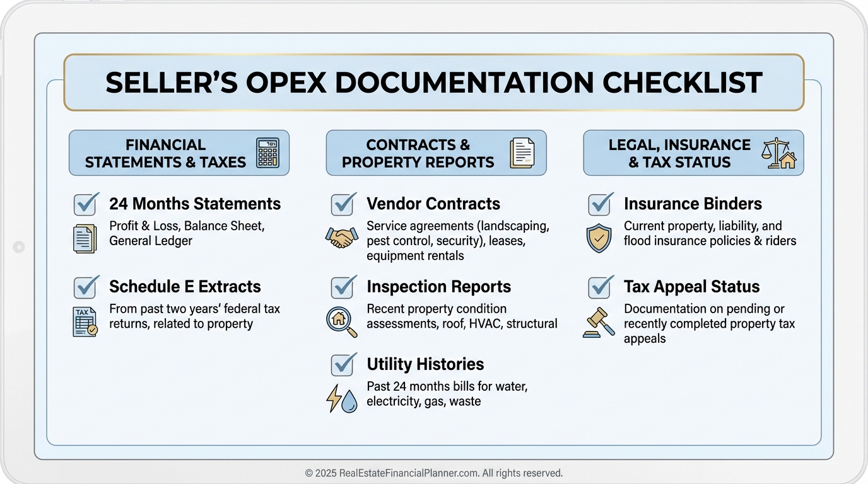Image resolution: width=868 pixels, height=484 pixels.
Task: Click the Seller's OPEX Documentation Checklist title
Action: coord(434,83)
